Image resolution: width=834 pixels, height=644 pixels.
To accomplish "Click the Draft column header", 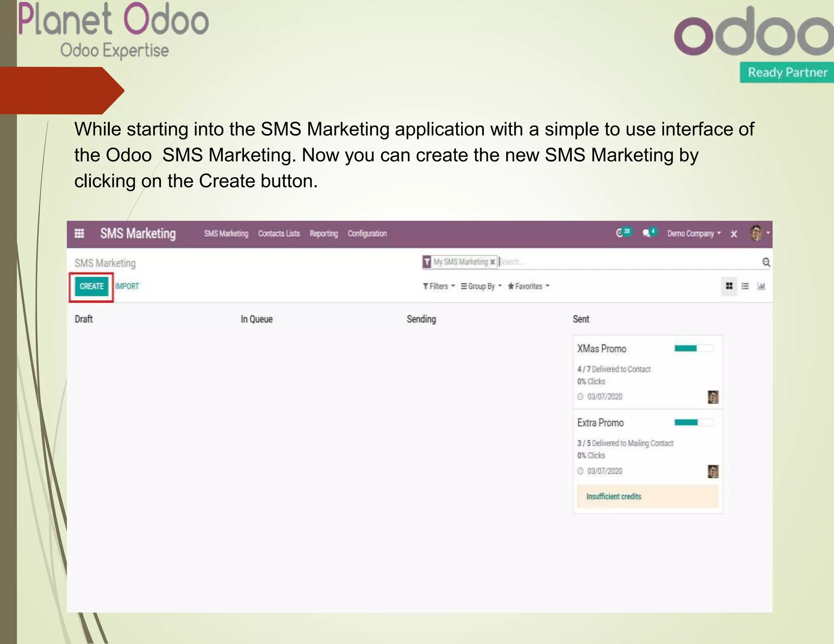I will click(84, 319).
